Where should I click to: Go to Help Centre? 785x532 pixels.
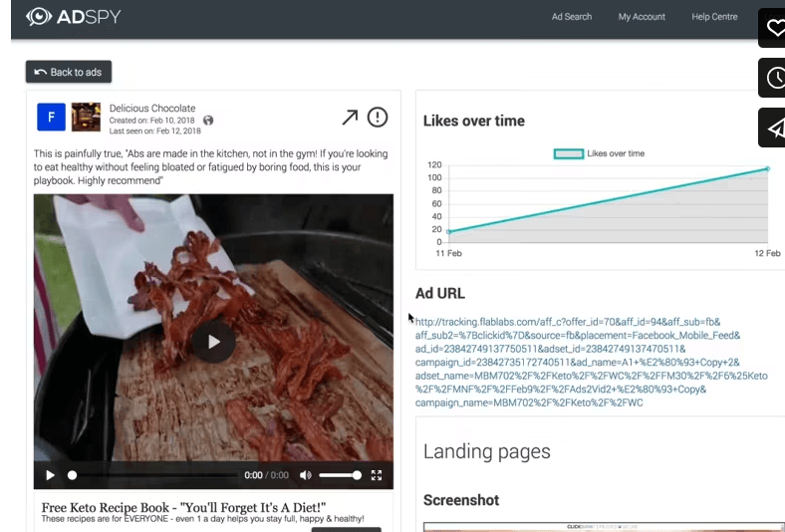click(714, 17)
